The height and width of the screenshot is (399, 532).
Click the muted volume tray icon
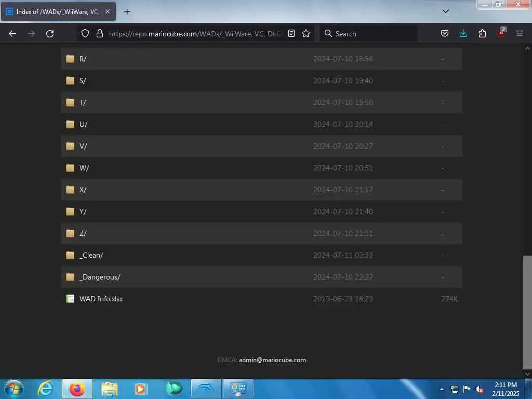480,389
